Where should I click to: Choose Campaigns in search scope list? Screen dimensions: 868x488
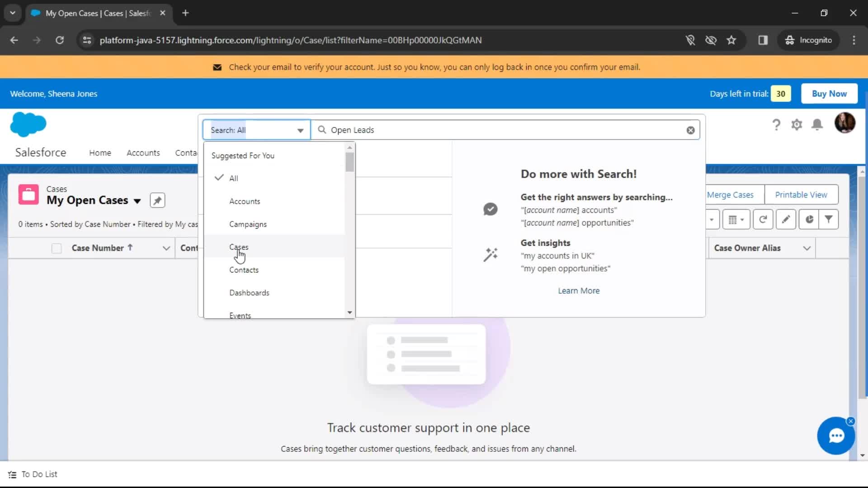tap(274, 224)
